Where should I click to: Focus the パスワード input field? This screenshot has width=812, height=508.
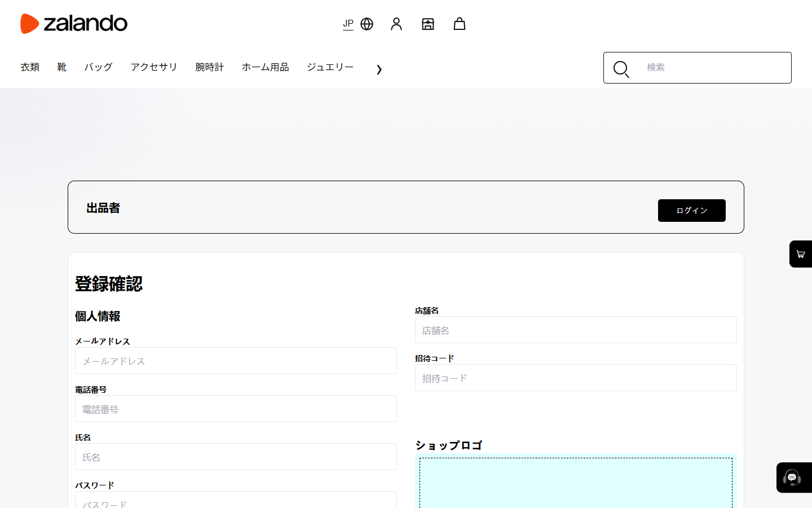tap(236, 500)
